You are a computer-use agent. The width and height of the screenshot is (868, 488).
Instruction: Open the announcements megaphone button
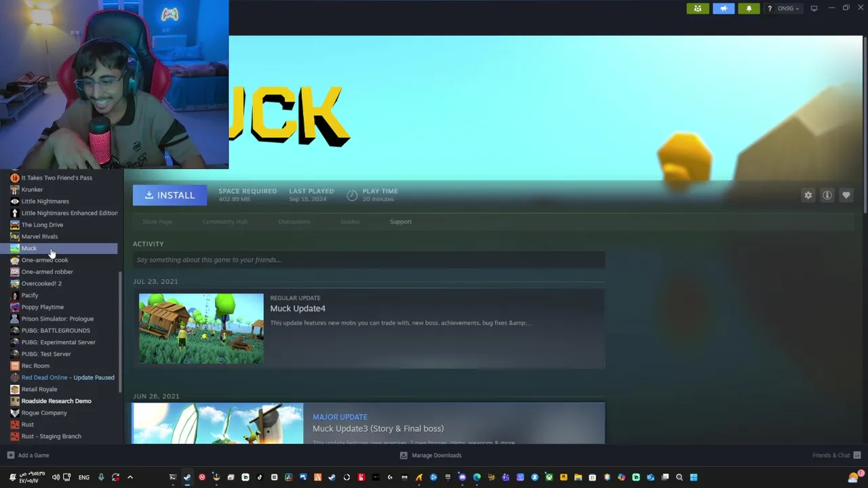point(724,8)
